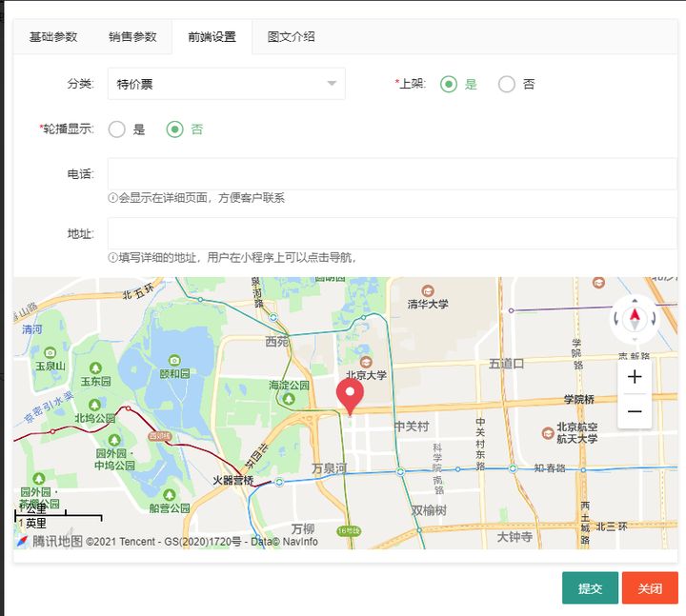Focus the 地址 address input field
The width and height of the screenshot is (686, 616).
pos(391,233)
